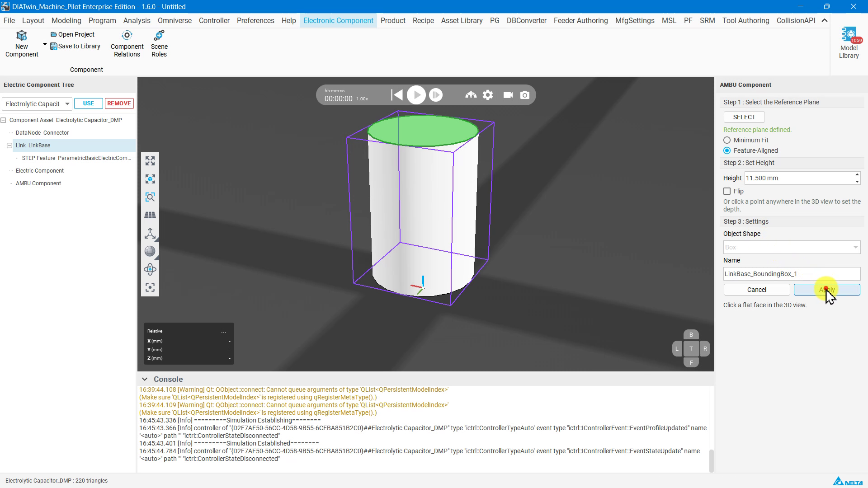Click Open Project in the ribbon

(72, 34)
